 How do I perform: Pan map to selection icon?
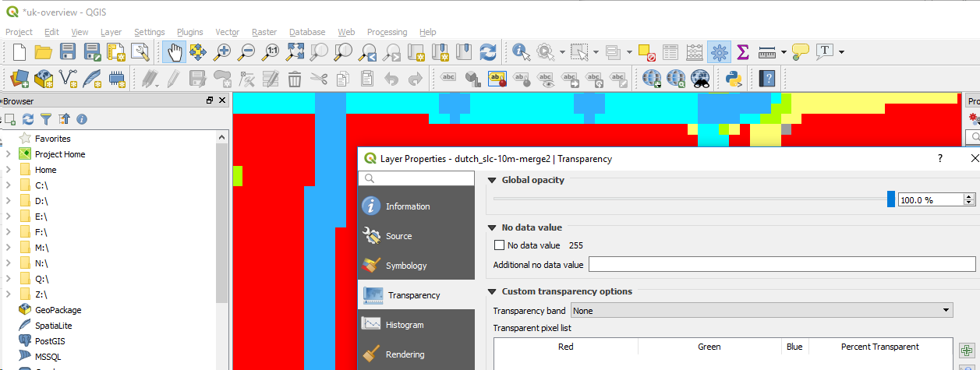coord(199,52)
